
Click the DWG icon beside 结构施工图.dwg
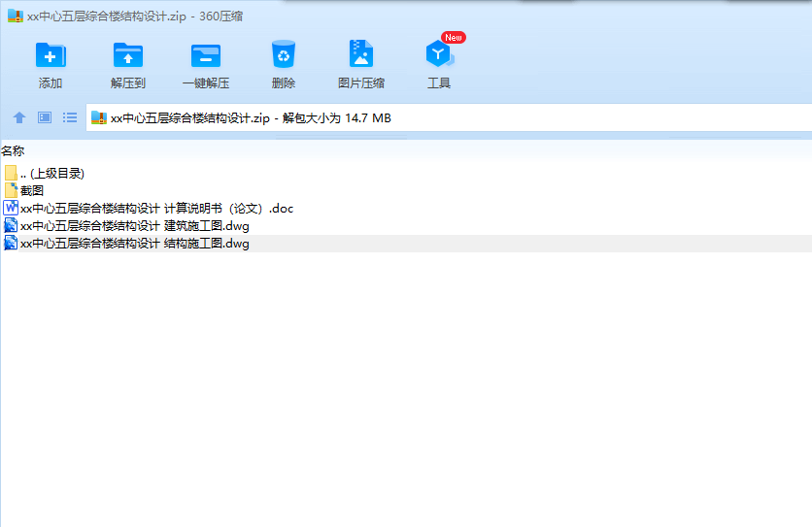pos(11,244)
